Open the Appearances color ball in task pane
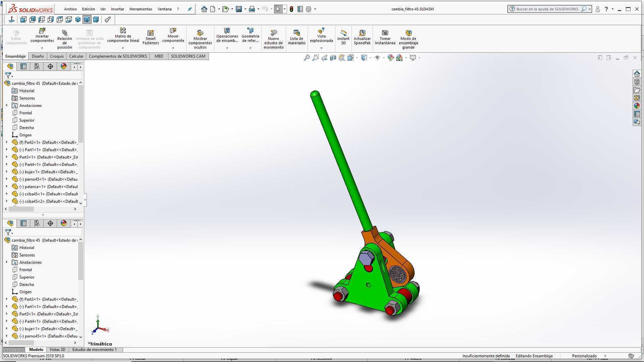 pyautogui.click(x=637, y=106)
